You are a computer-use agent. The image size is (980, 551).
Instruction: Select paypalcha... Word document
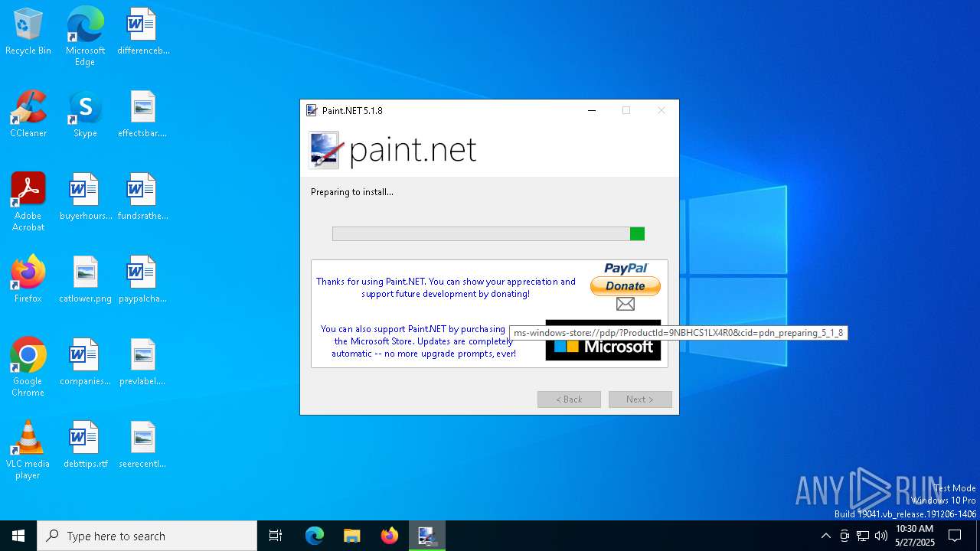[x=142, y=279]
